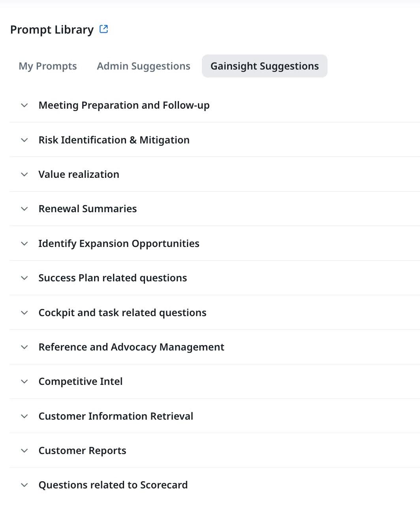Expand the Meeting Preparation and Follow-up section
This screenshot has height=522, width=420.
(x=24, y=106)
